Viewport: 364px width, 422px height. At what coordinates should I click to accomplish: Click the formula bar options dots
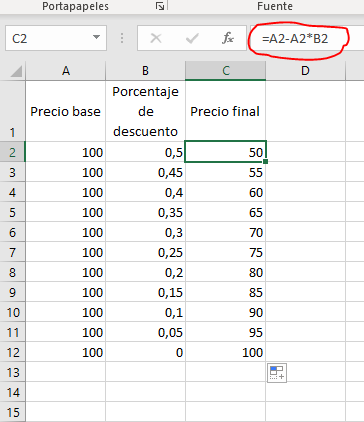click(x=122, y=38)
